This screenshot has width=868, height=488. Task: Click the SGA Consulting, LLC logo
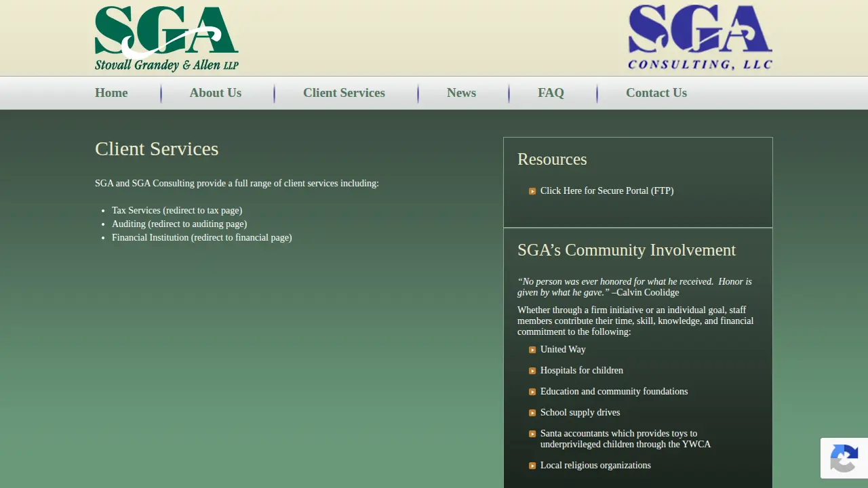pyautogui.click(x=700, y=37)
